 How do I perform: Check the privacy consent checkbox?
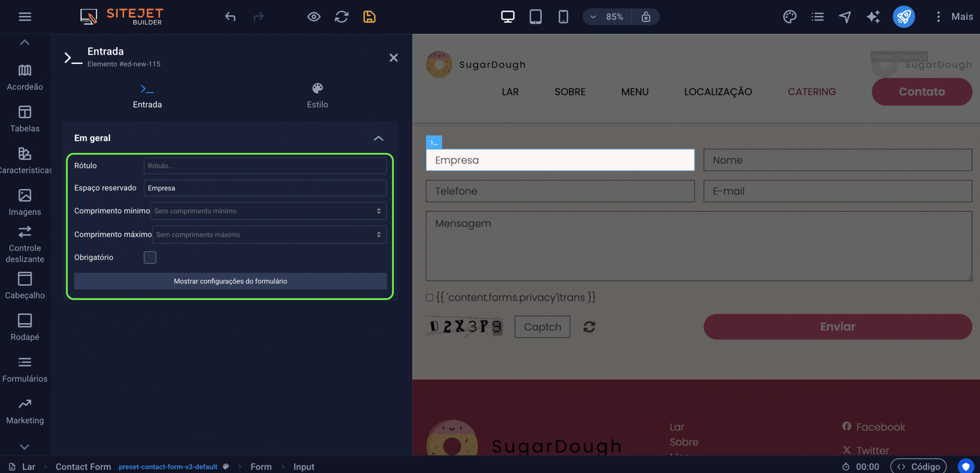coord(430,298)
